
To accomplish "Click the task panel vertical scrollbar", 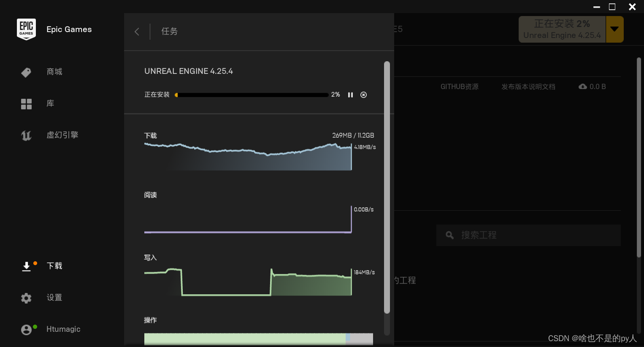I will pos(387,187).
